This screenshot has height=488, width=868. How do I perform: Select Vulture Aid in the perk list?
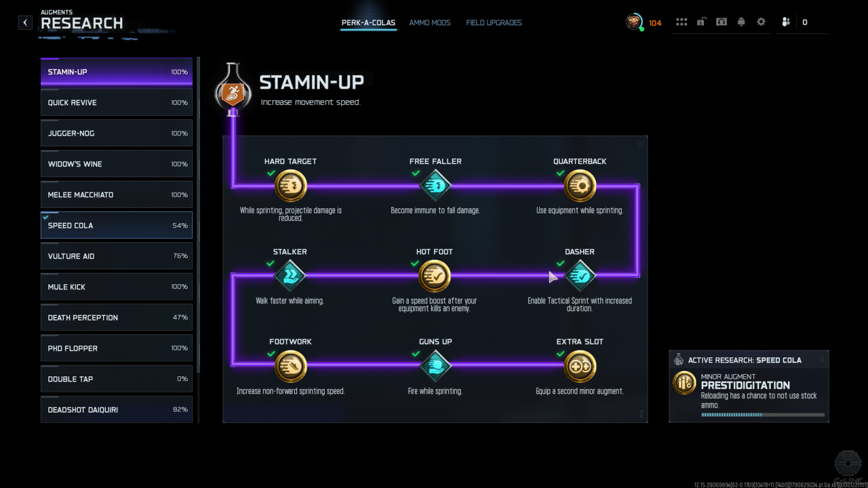point(117,256)
